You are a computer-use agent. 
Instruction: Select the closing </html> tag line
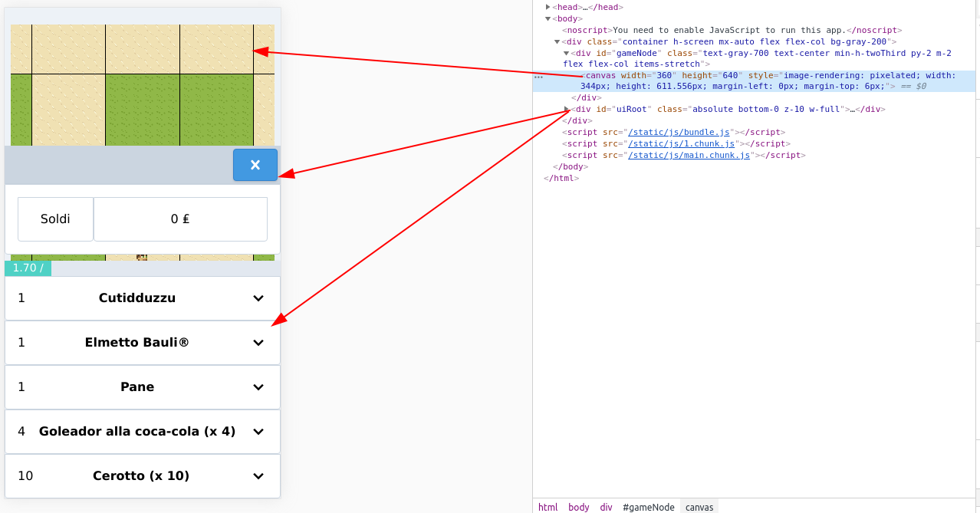561,178
